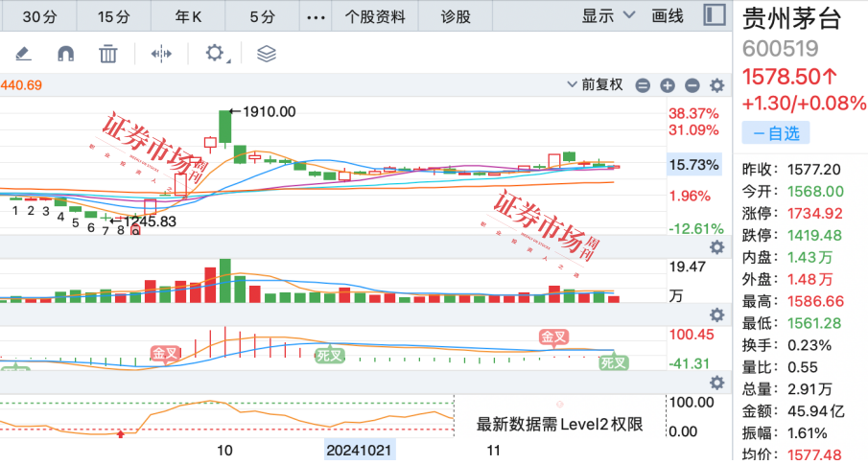Image resolution: width=868 pixels, height=465 pixels.
Task: Click 内盘 value 1.43万
Action: 809,257
